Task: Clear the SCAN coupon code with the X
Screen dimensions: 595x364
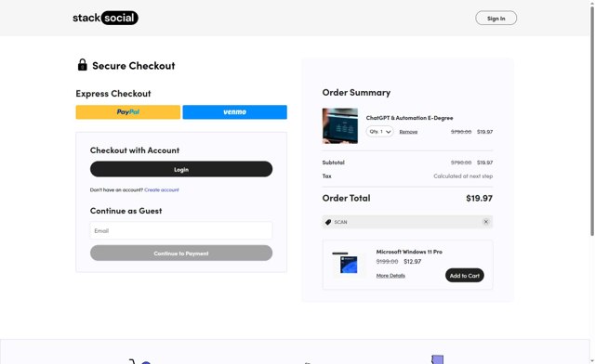Action: pos(485,222)
